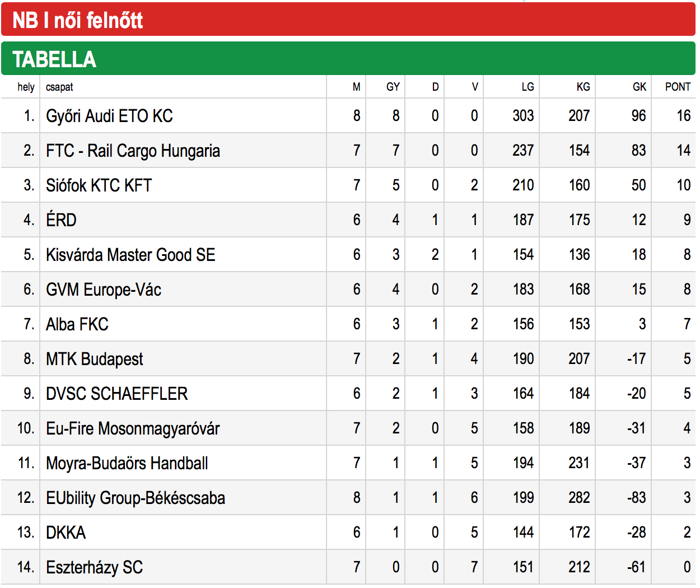Open the MTK Budapest entry

[x=94, y=359]
